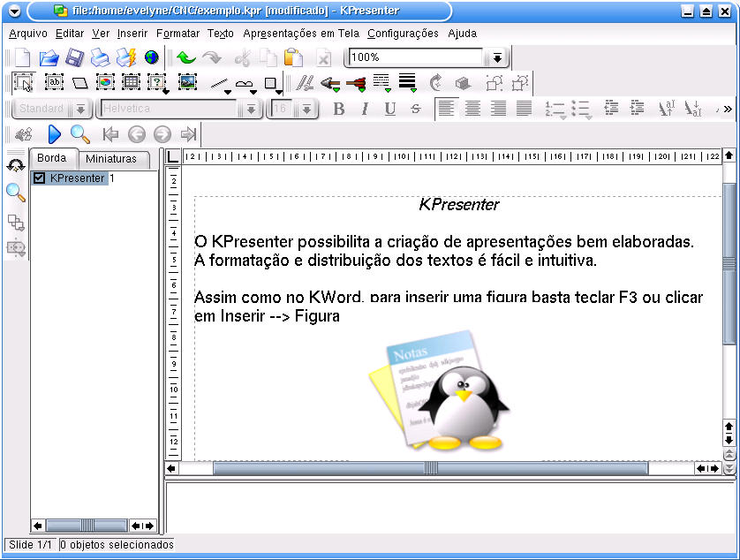Open the font size 16 dropdown arrow
740x560 pixels.
click(x=306, y=110)
